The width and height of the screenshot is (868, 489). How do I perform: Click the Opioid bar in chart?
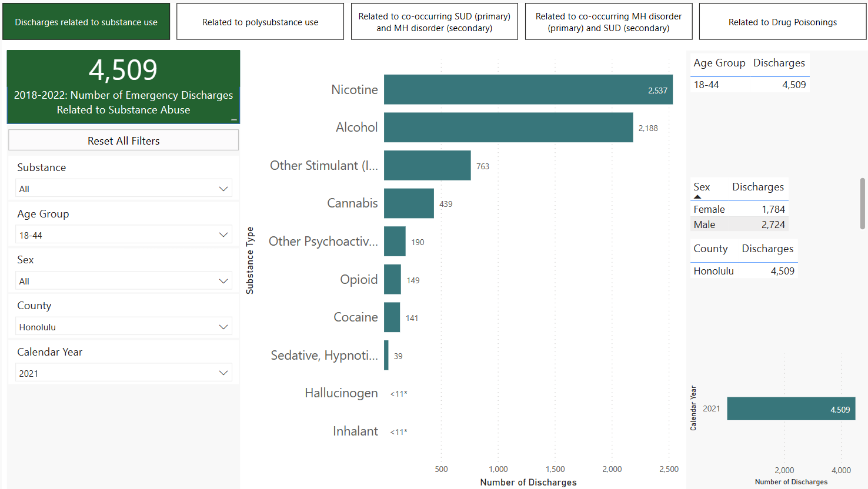click(x=392, y=279)
